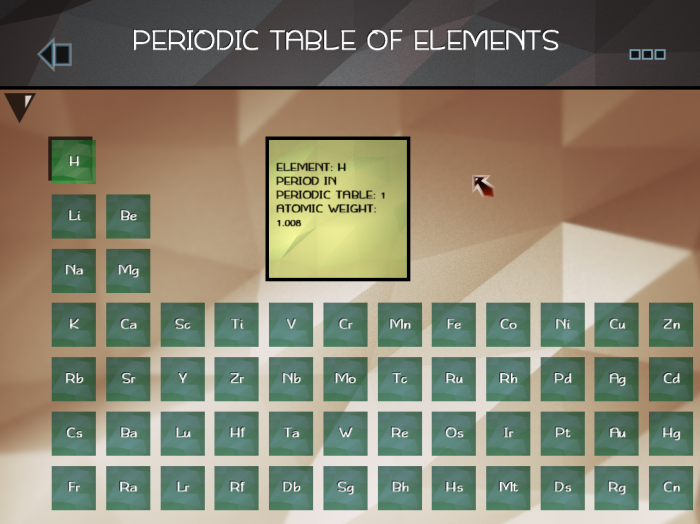Open the Lu element tile

[183, 433]
